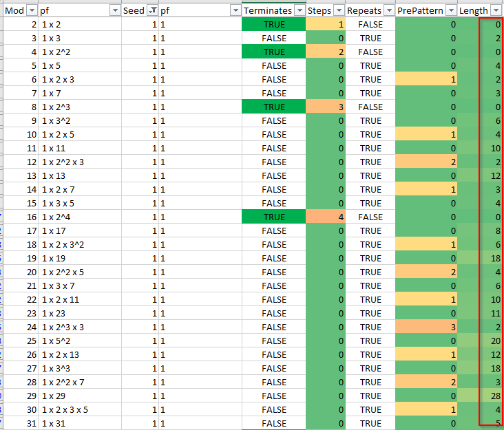Image resolution: width=504 pixels, height=430 pixels.
Task: Click the Mod cell with value 17
Action: [21, 231]
